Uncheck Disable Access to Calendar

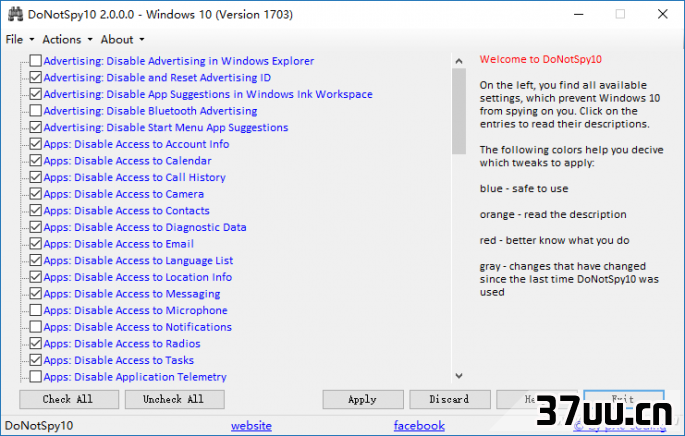click(x=36, y=160)
